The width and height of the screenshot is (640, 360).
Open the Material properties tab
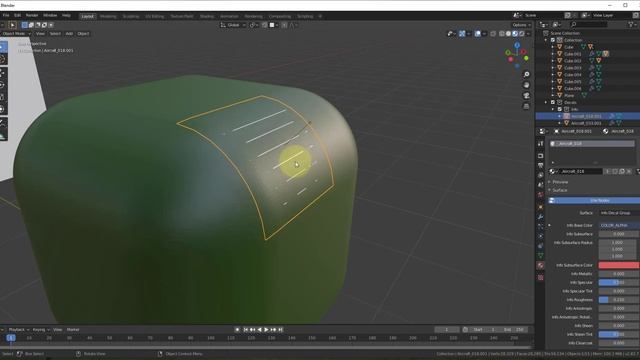pos(540,265)
